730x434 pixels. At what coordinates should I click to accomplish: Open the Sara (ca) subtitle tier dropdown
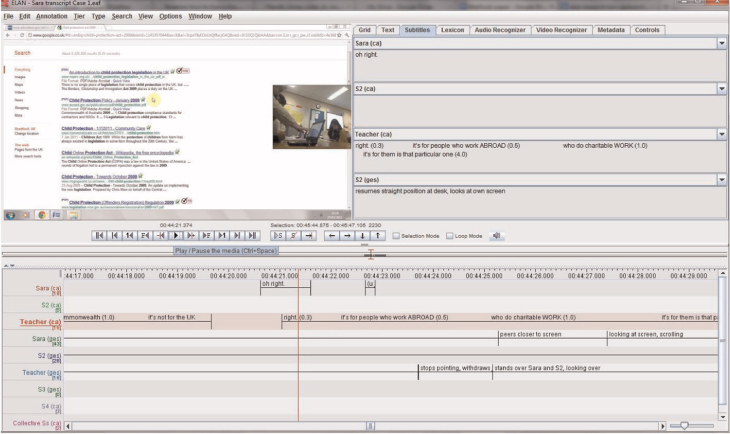click(721, 43)
